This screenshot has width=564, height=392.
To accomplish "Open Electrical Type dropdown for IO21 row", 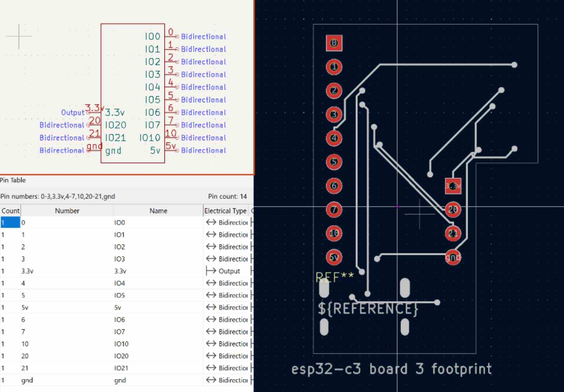I will (x=227, y=368).
